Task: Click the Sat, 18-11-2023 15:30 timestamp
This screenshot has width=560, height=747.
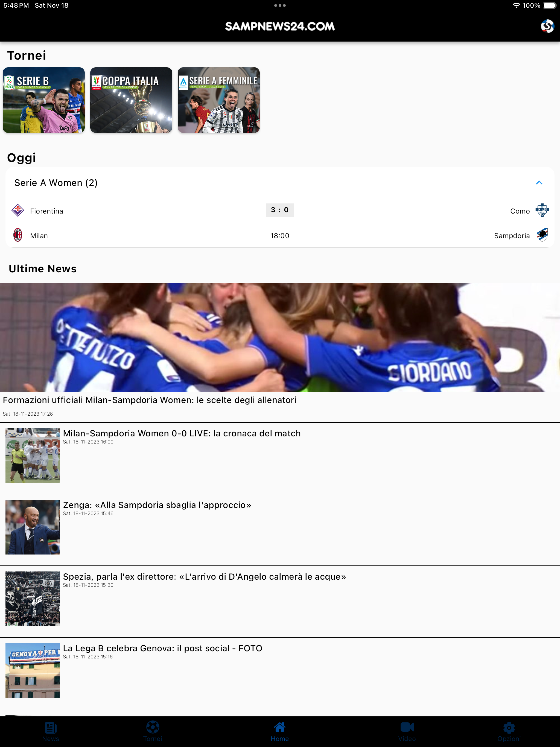Action: pos(88,585)
